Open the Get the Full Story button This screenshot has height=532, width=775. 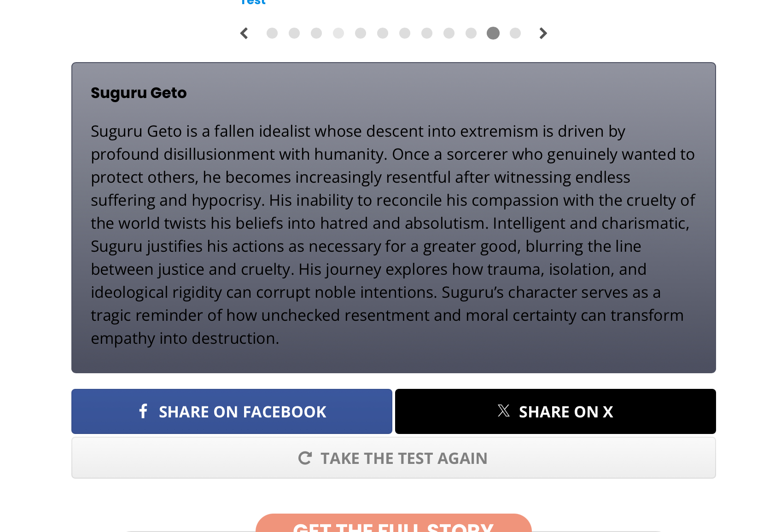(x=393, y=525)
